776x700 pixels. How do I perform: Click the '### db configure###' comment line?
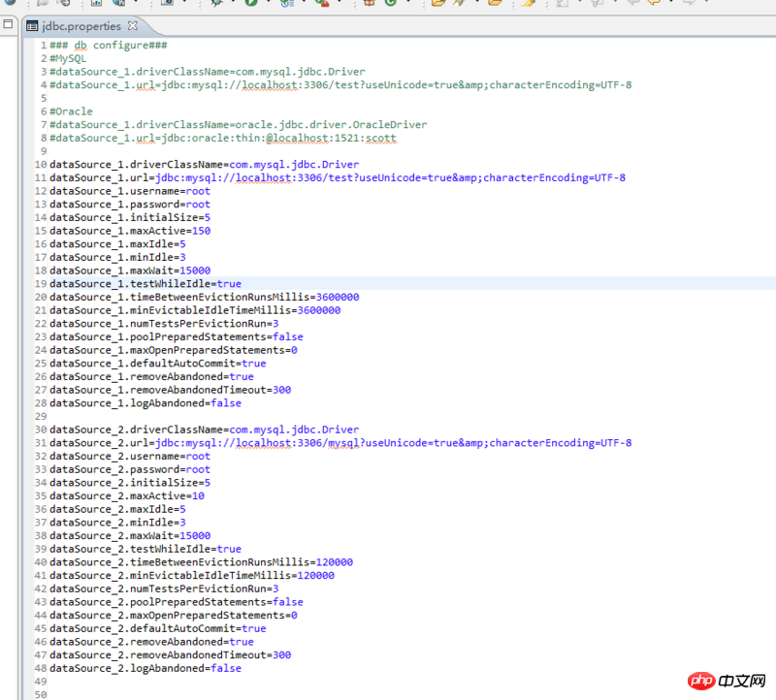109,46
